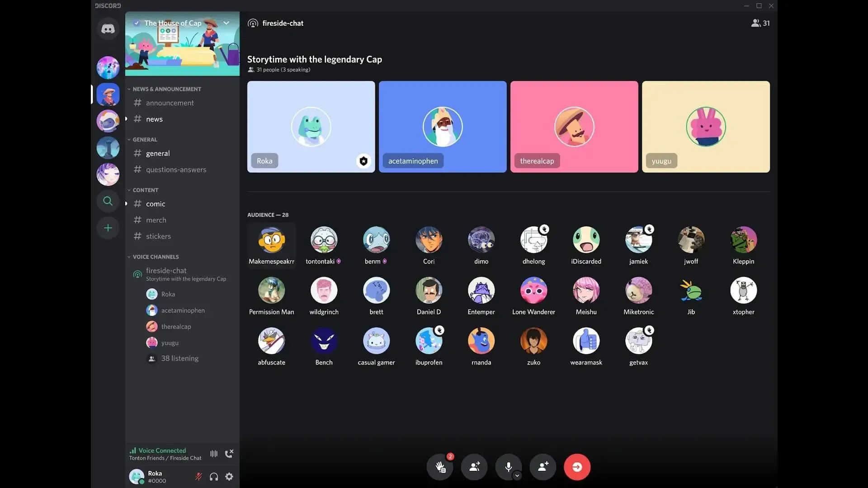Leave the stage with the red exit button
The image size is (868, 488).
pos(577,467)
